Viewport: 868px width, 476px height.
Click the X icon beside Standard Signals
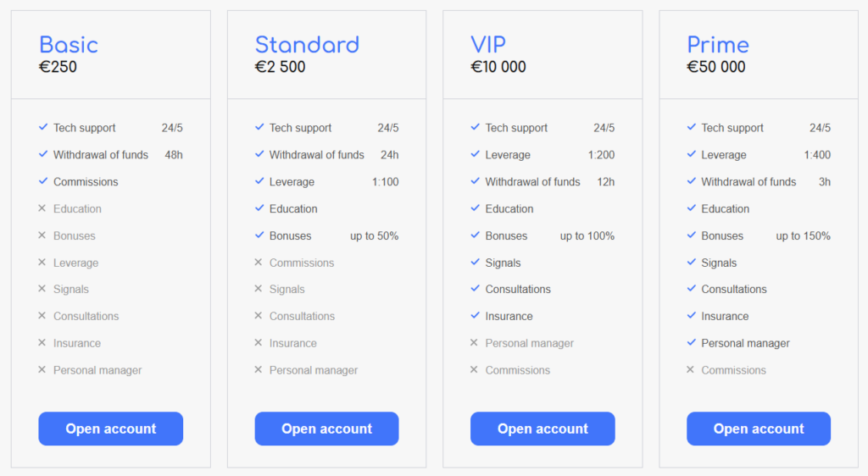coord(259,289)
